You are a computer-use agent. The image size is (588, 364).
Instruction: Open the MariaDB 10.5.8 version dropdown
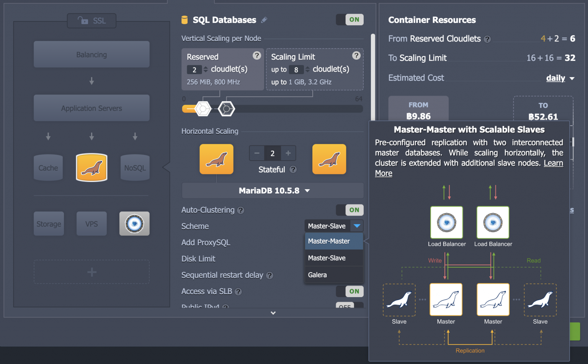273,190
